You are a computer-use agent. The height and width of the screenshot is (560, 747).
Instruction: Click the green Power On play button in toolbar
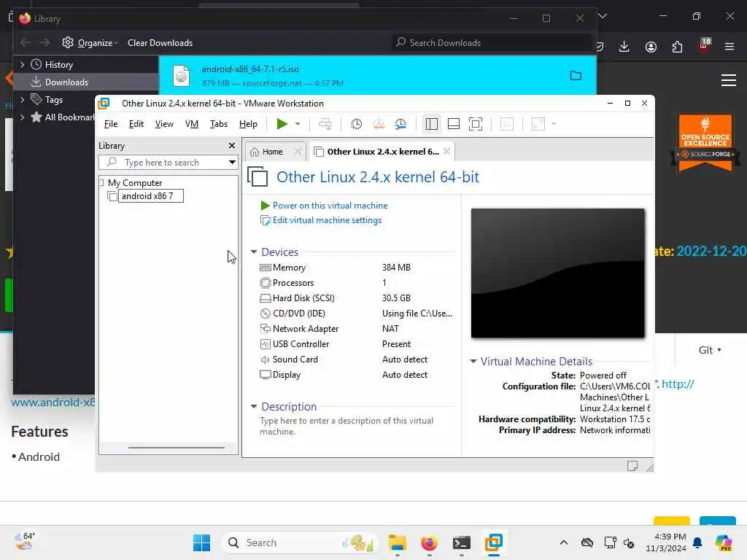[x=282, y=124]
